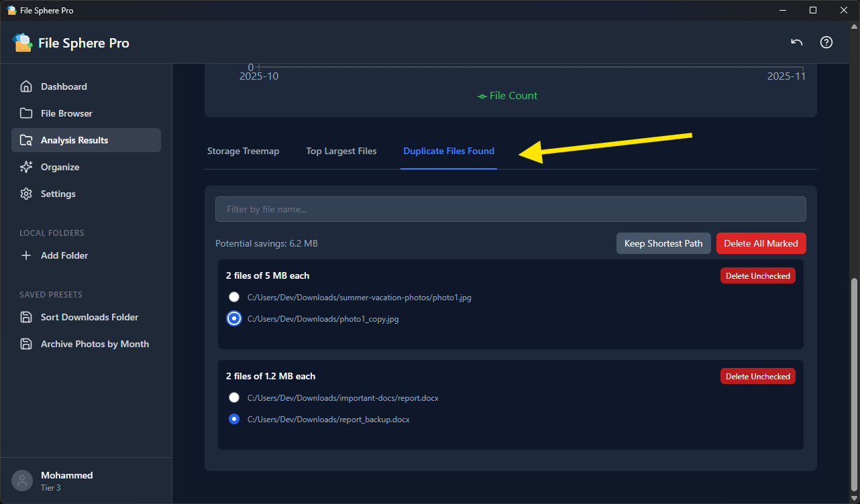
Task: Click Delete Unchecked for 5 MB group
Action: coord(758,275)
